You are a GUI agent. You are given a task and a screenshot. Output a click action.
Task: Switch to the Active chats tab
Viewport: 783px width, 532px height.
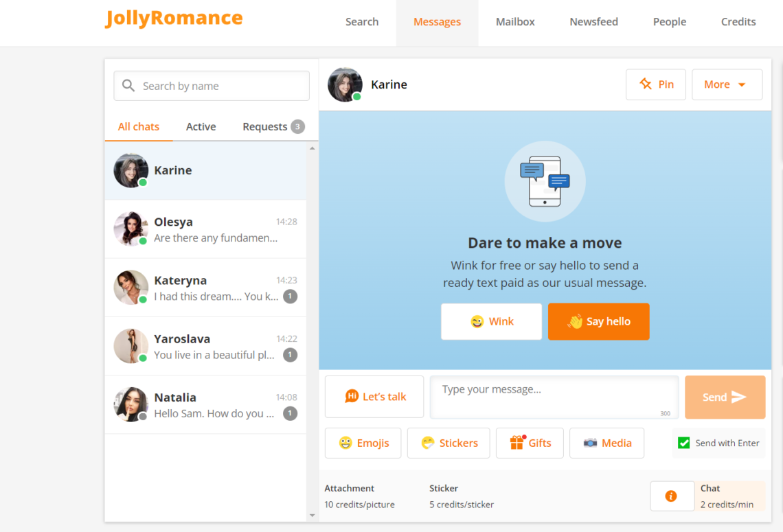pyautogui.click(x=201, y=127)
